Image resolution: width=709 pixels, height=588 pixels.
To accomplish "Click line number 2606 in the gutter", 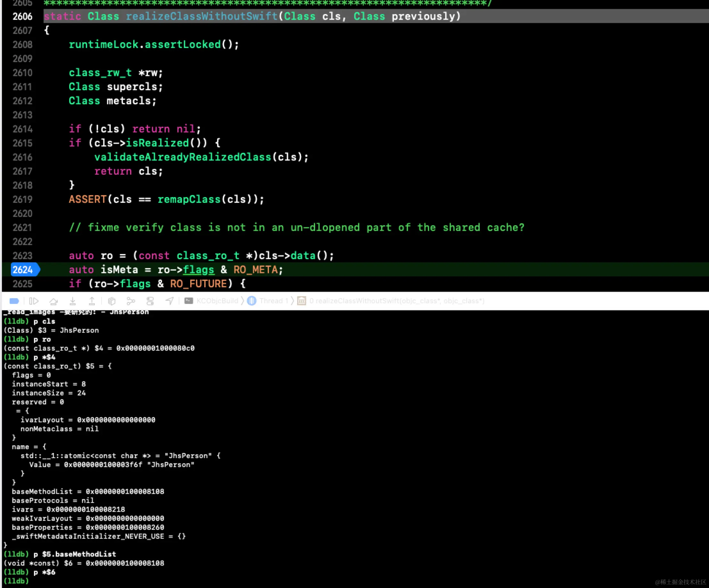I will (x=22, y=16).
